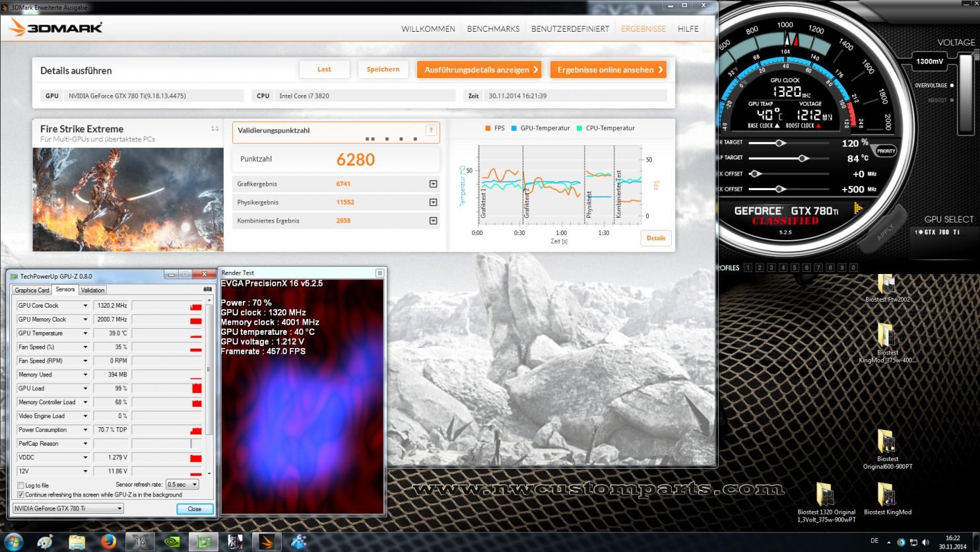Click the GPU-Z sensors vertical scrollbar
The width and height of the screenshot is (980, 552).
point(209,388)
